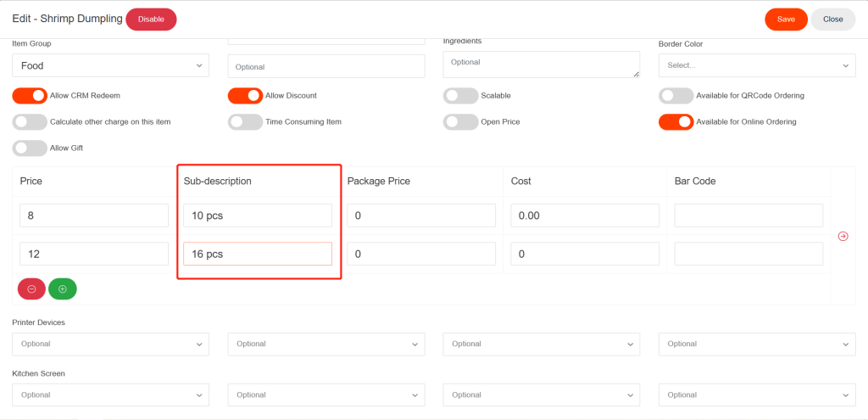
Task: Enable the Scalable toggle
Action: (460, 96)
